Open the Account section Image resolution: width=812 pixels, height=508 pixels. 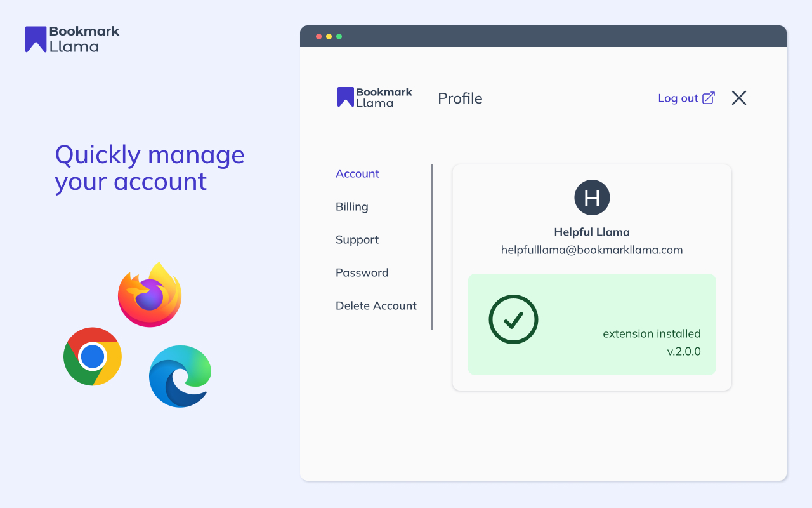357,173
